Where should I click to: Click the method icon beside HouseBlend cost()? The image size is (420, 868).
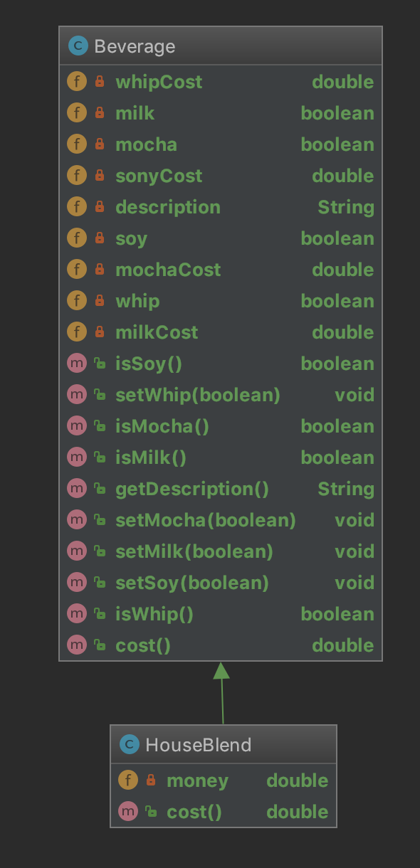[x=128, y=812]
